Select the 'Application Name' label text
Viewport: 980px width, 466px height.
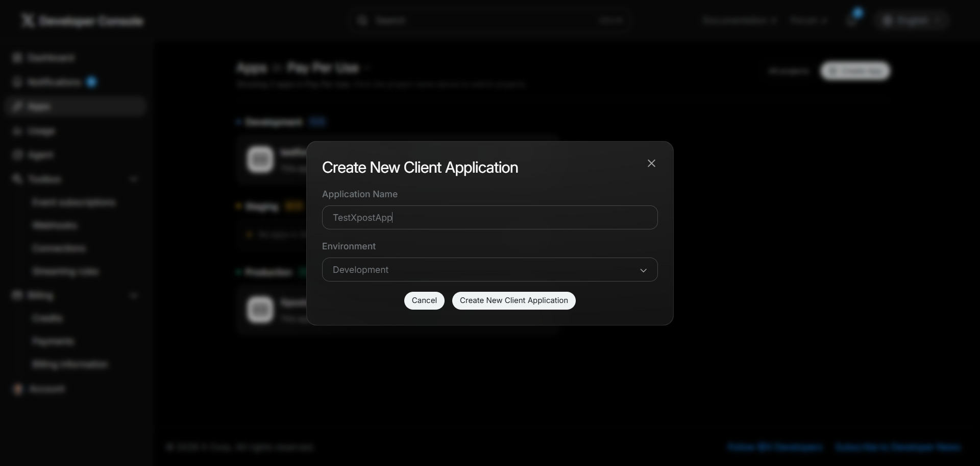[360, 194]
